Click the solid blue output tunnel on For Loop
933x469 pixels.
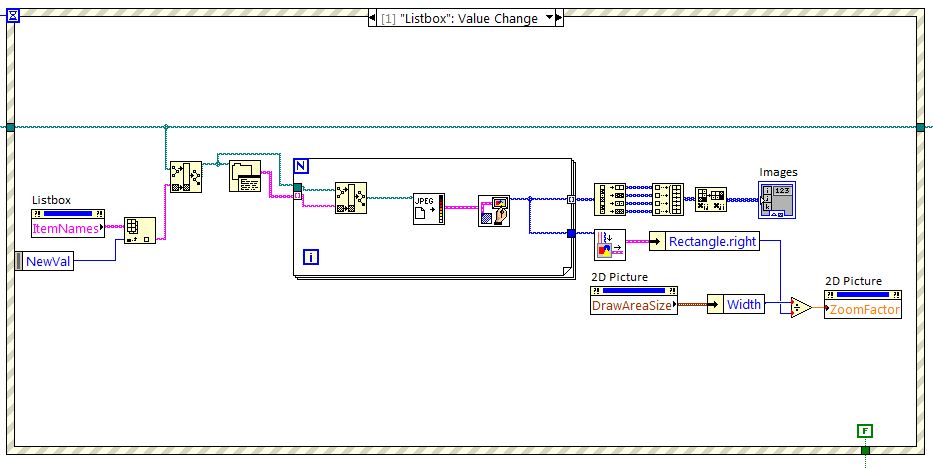coord(571,233)
